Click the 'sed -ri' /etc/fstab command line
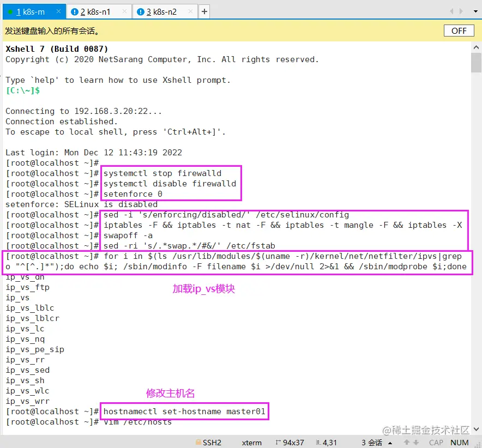 [x=189, y=246]
